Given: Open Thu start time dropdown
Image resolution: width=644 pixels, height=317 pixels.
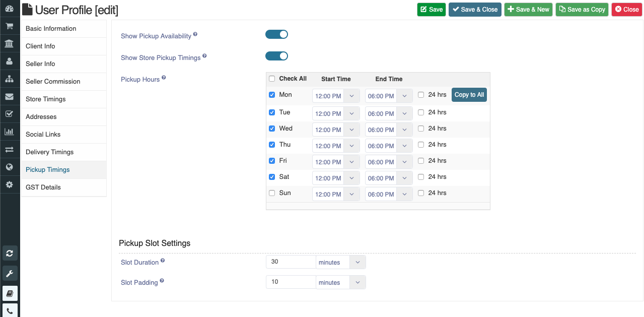Looking at the screenshot, I should 336,146.
